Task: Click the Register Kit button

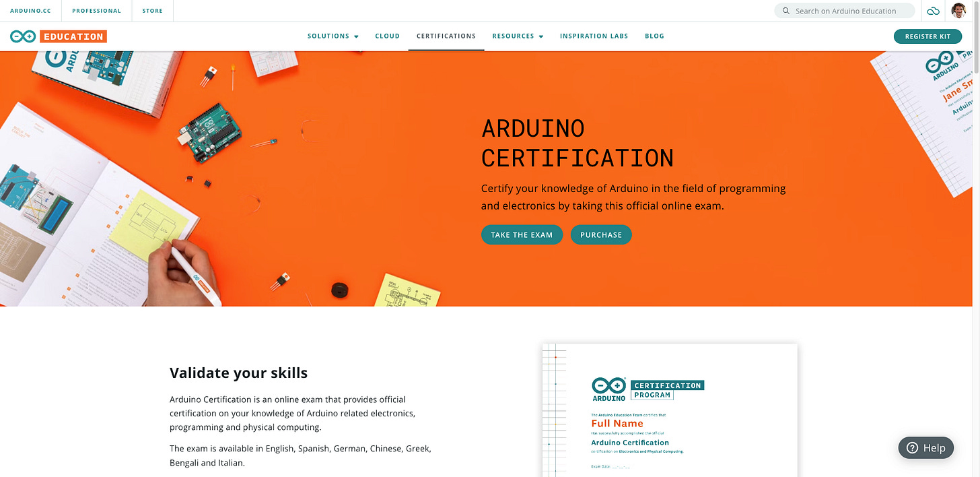Action: [x=928, y=36]
